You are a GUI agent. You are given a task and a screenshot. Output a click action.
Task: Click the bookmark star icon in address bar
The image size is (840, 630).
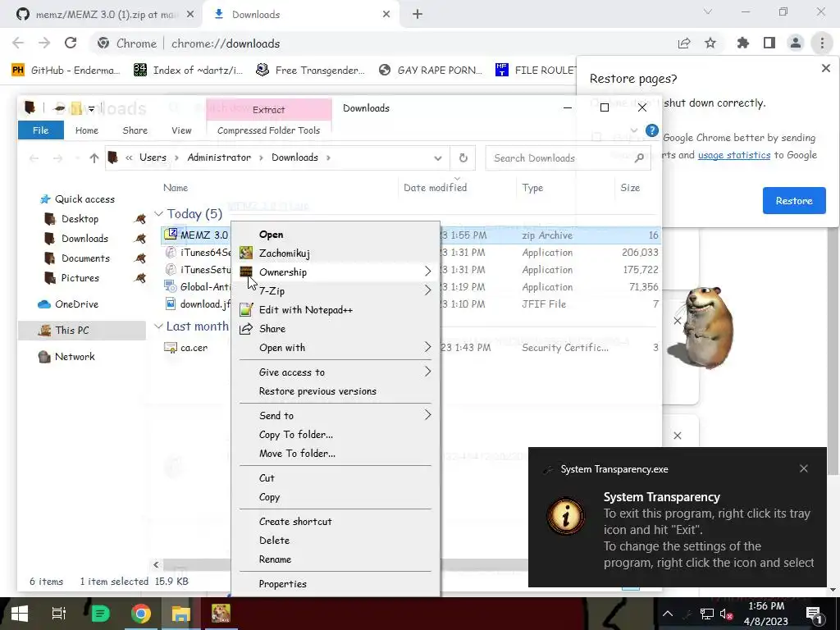[710, 43]
